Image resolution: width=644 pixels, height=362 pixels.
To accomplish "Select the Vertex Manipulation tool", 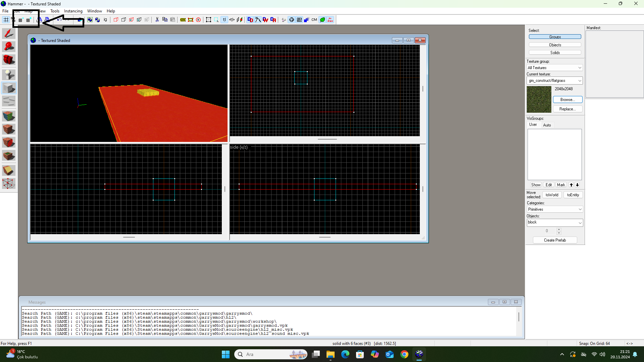I will point(9,184).
